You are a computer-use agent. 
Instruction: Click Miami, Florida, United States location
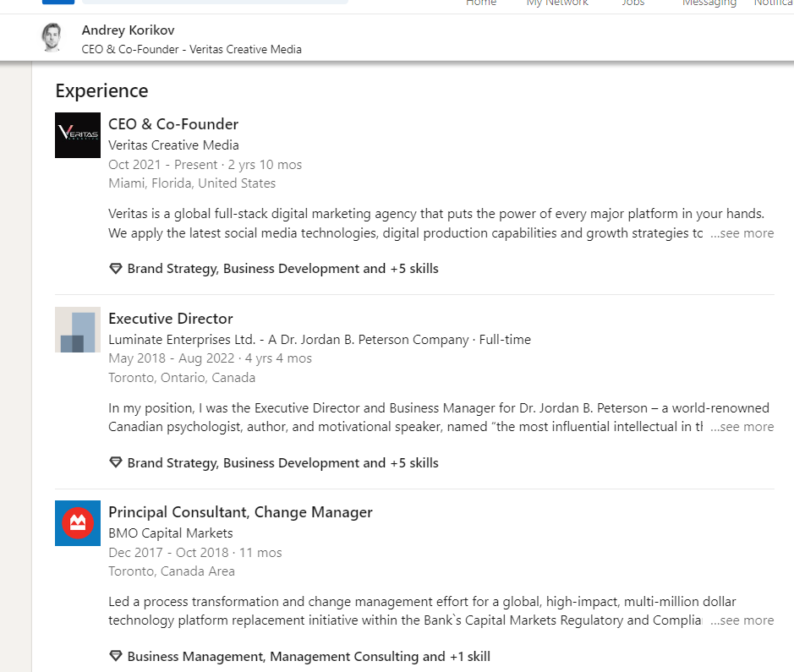192,183
